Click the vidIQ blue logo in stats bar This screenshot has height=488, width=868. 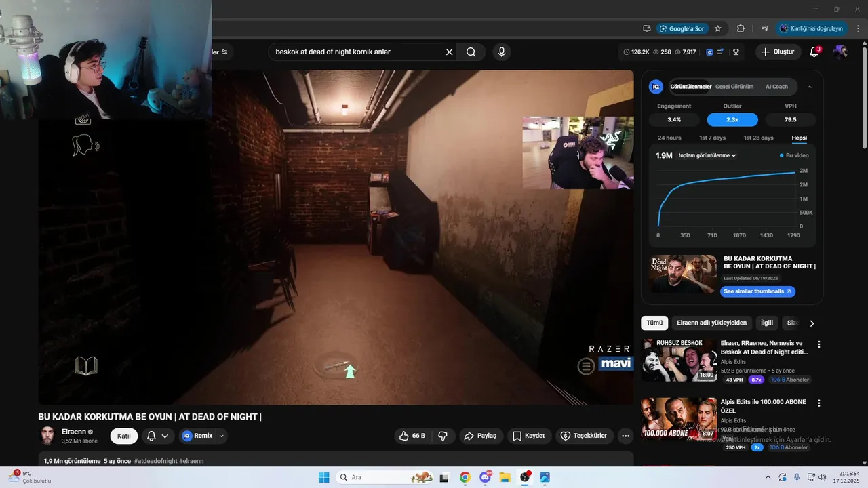pos(709,52)
